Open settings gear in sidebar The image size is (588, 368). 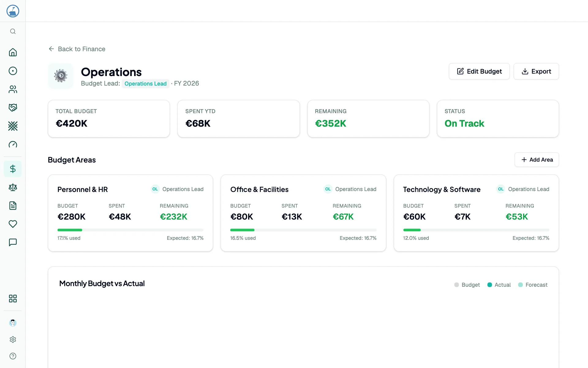point(13,339)
